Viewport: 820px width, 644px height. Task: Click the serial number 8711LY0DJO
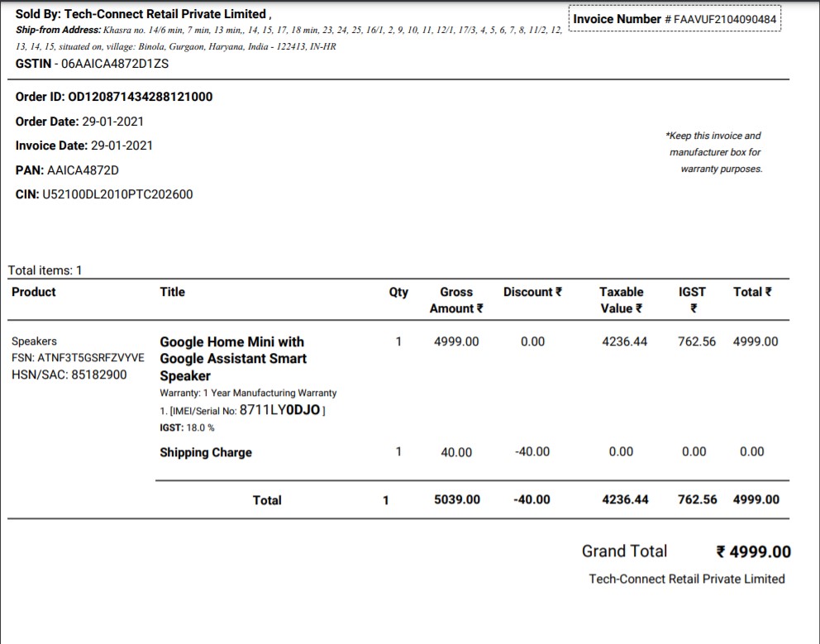click(279, 409)
